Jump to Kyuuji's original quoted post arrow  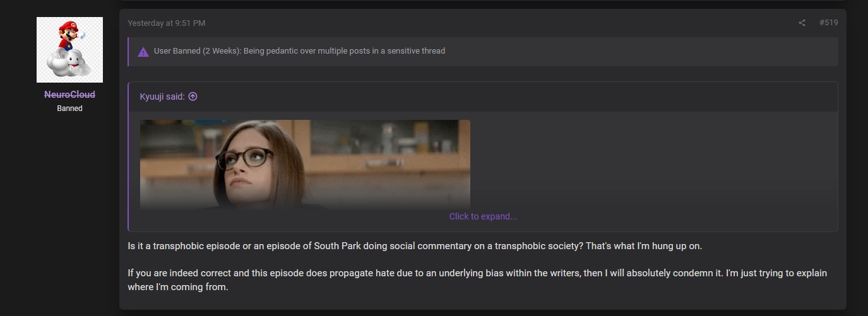click(x=193, y=97)
